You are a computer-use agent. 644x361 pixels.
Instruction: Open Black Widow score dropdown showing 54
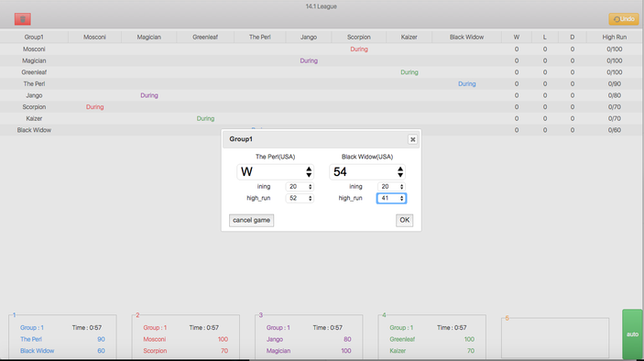click(x=367, y=171)
